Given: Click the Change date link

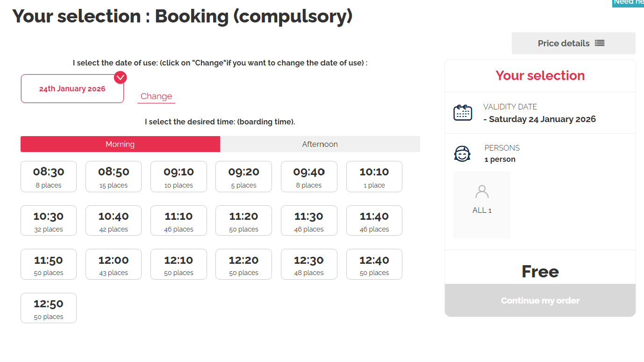Looking at the screenshot, I should pos(156,96).
